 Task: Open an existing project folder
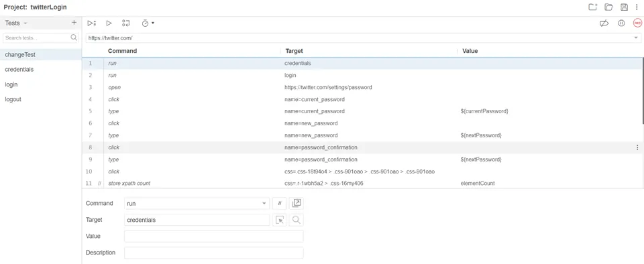pyautogui.click(x=608, y=7)
